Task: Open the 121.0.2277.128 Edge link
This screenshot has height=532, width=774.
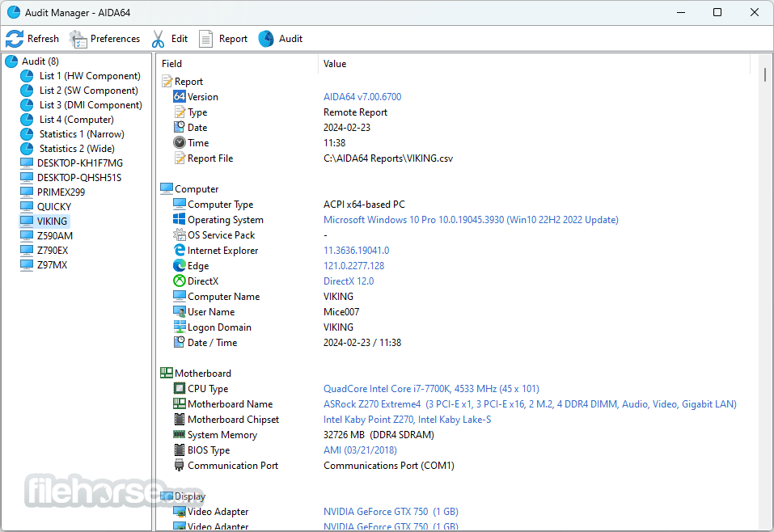Action: (354, 265)
